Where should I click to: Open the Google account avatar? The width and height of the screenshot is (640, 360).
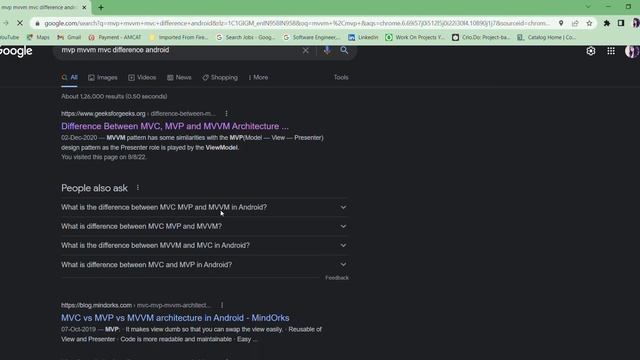click(x=632, y=51)
